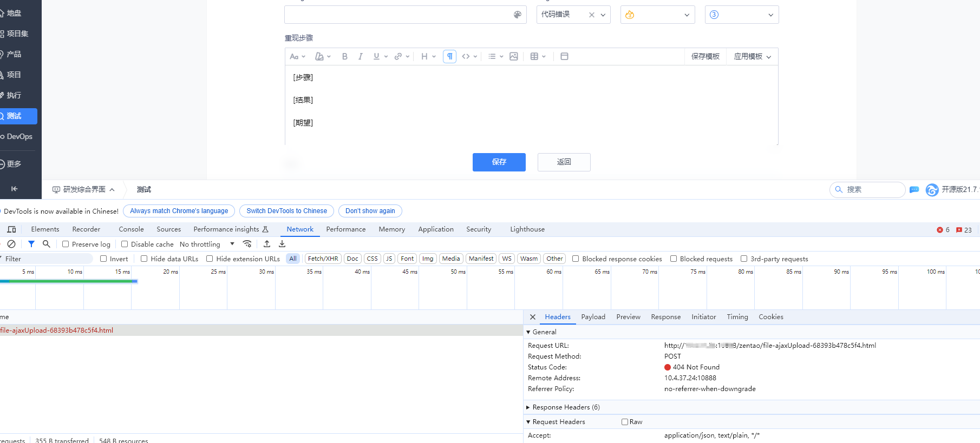The width and height of the screenshot is (980, 443).
Task: Click the export HAR download icon
Action: (x=282, y=244)
